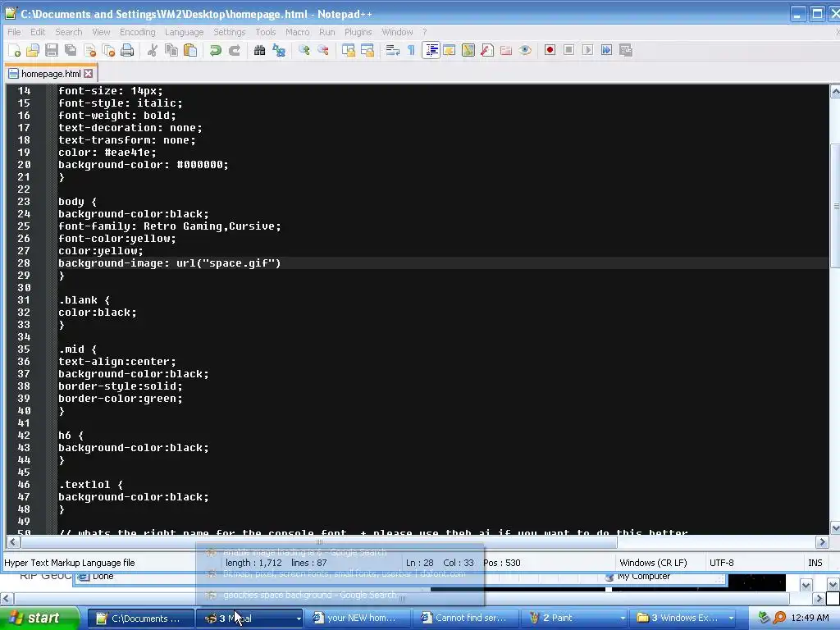Open the Encoding menu

138,32
